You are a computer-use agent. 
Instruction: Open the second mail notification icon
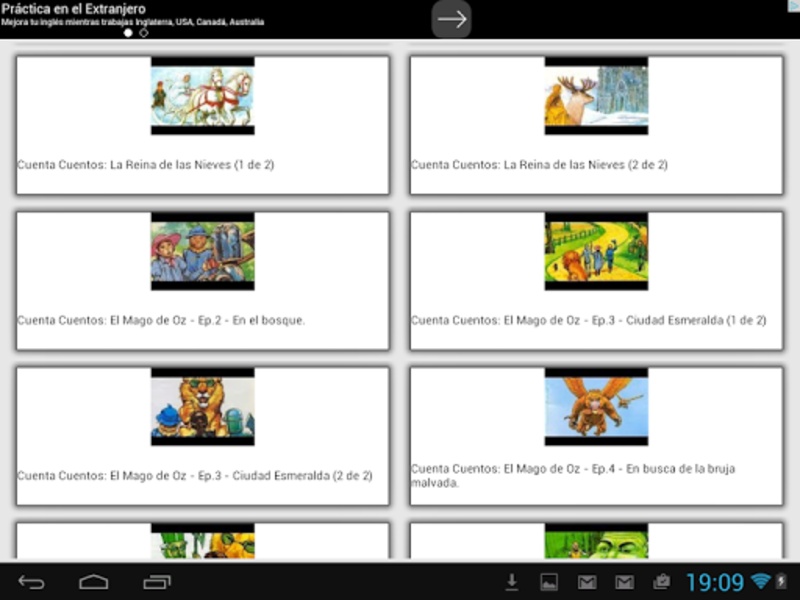624,582
